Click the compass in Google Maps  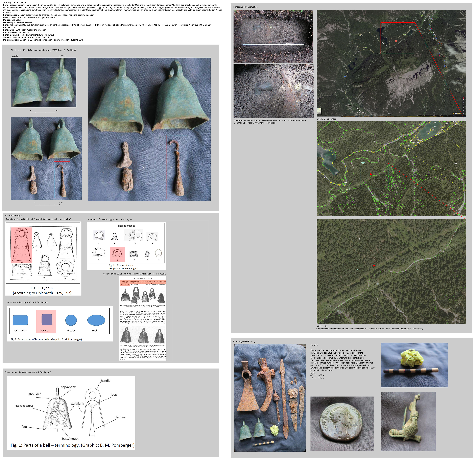pyautogui.click(x=463, y=98)
